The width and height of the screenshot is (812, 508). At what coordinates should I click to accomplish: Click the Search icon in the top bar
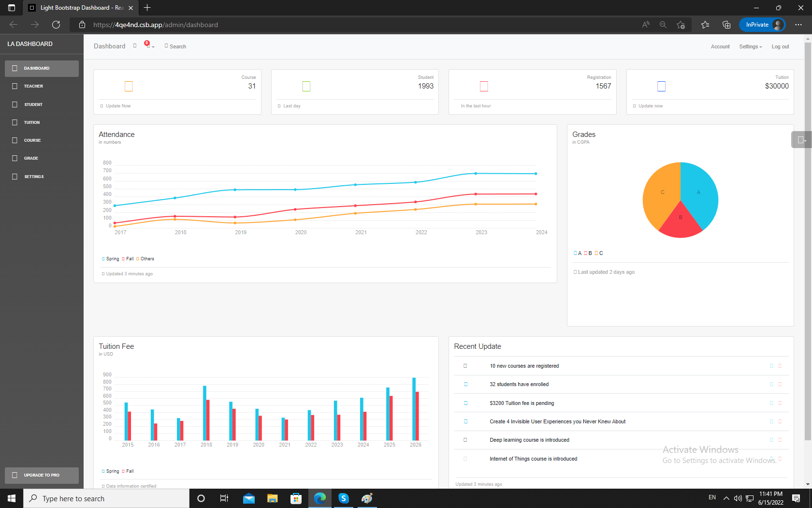coord(175,46)
